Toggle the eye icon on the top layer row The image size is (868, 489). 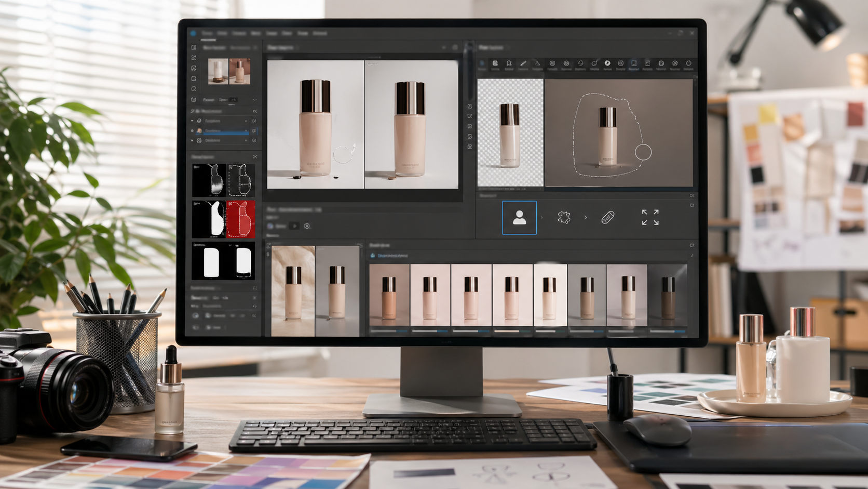coord(191,121)
